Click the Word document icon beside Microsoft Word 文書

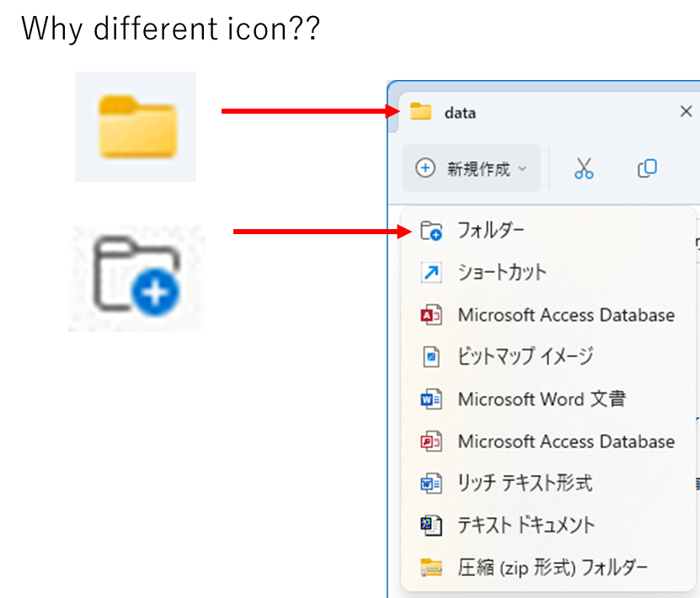click(x=430, y=399)
